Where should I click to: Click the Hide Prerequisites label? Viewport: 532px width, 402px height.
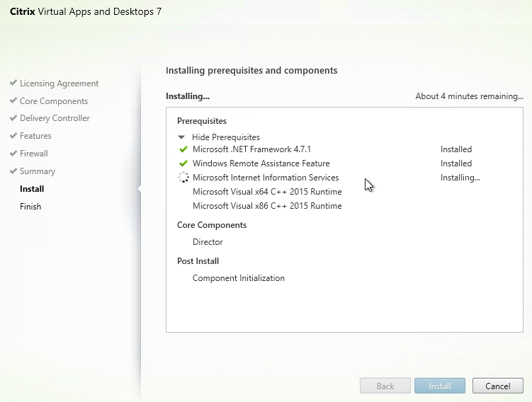coord(225,137)
